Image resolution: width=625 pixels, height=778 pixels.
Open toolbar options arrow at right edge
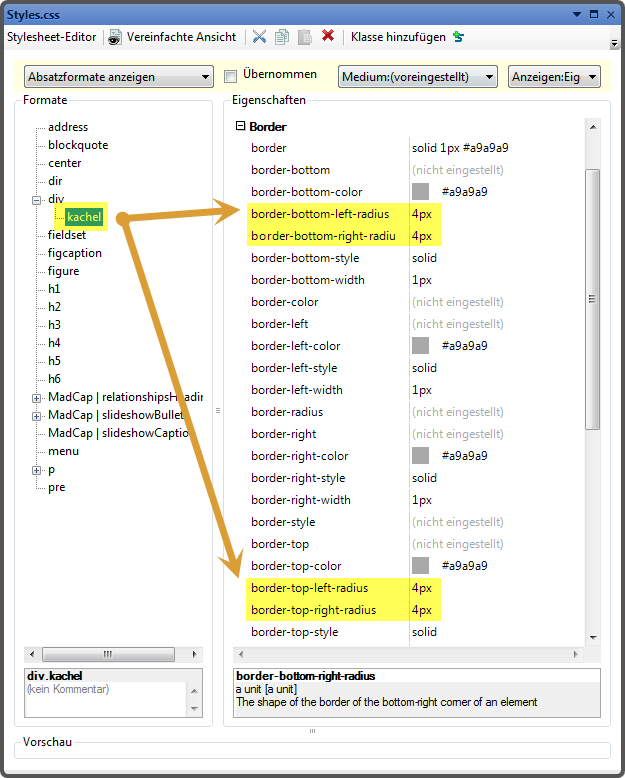coord(614,43)
